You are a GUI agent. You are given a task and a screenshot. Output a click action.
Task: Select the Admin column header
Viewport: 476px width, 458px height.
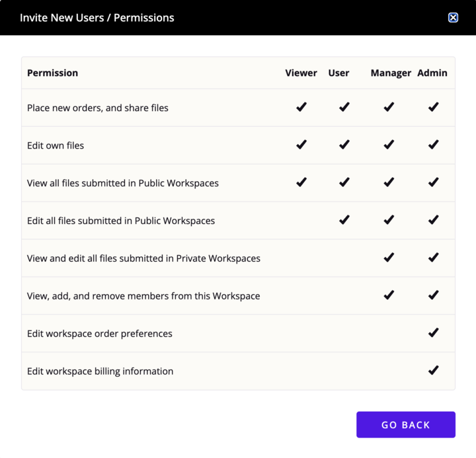432,73
